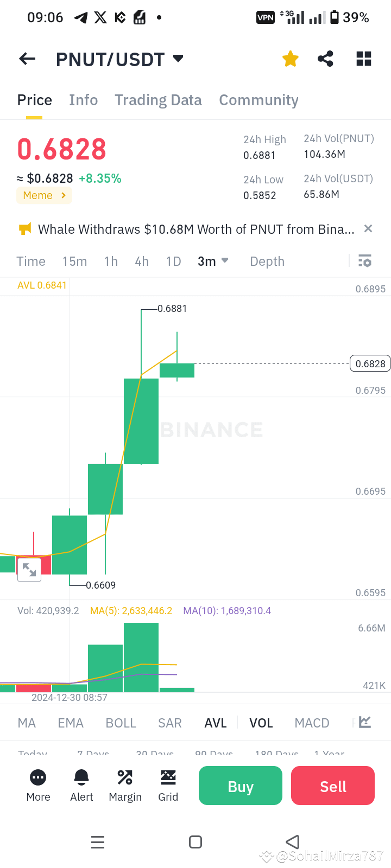Open the More menu at the bottom
The height and width of the screenshot is (868, 391).
click(x=37, y=785)
